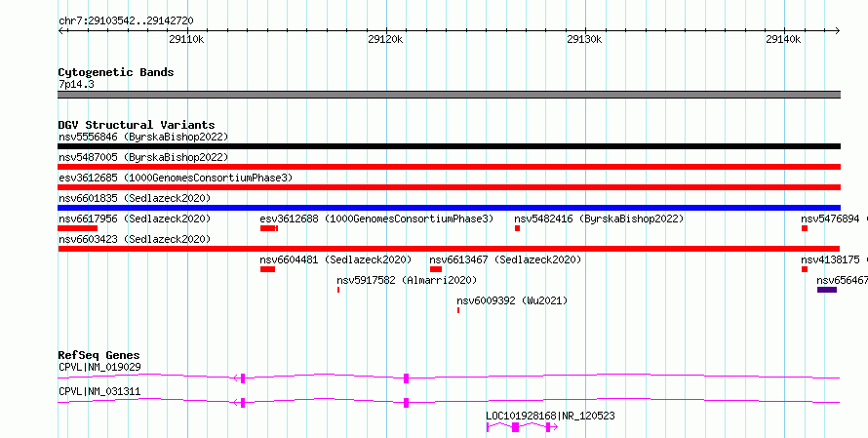Select the red esv3612688 variant glyph
868x438 pixels.
pos(269,228)
